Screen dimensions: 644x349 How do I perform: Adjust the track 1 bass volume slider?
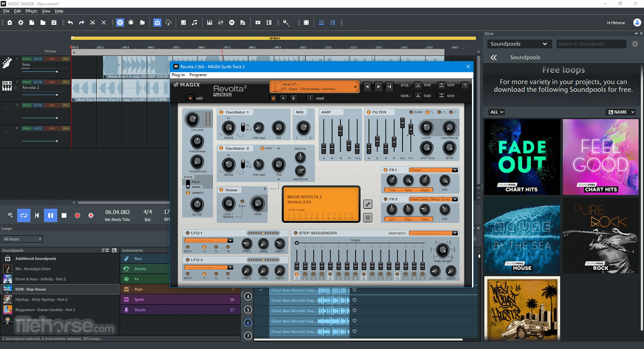point(57,71)
